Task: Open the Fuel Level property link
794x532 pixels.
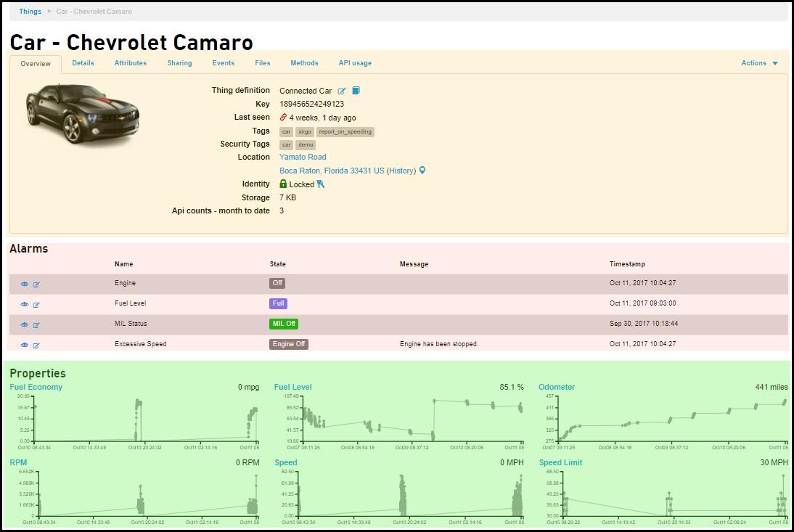Action: pos(293,387)
